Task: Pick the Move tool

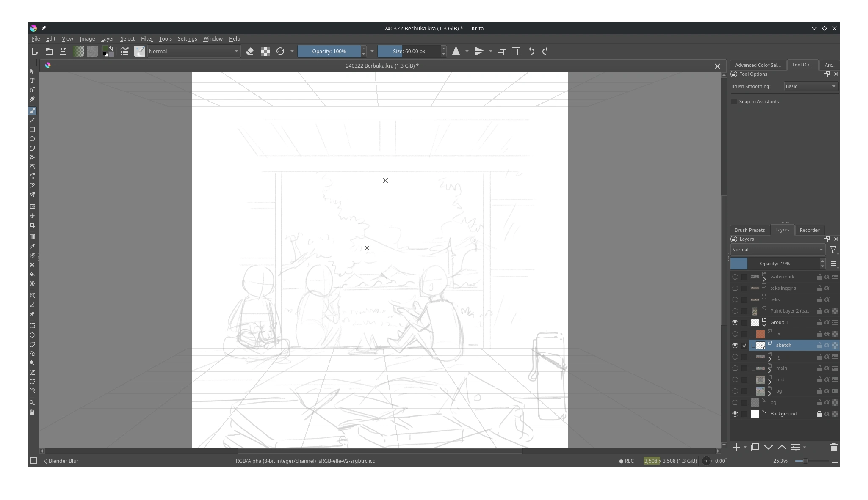Action: [x=32, y=216]
